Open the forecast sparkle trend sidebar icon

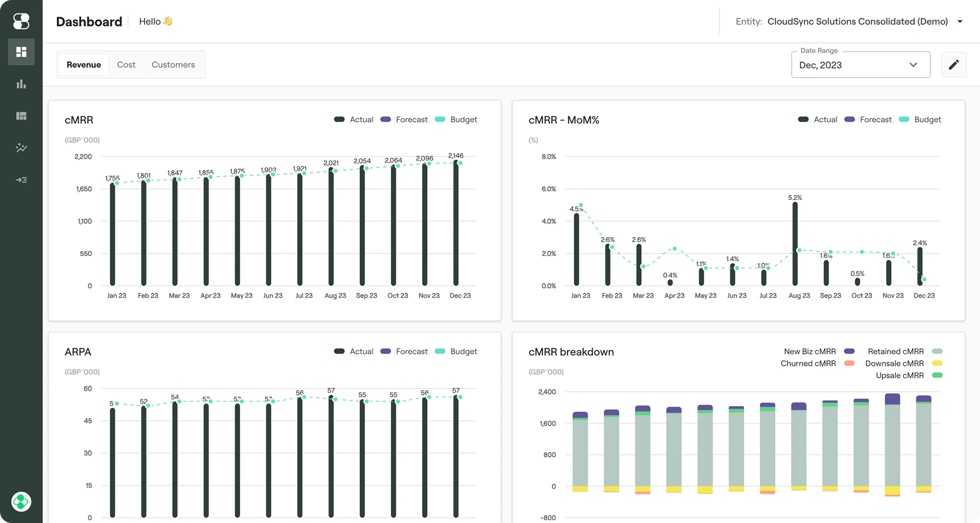(21, 148)
